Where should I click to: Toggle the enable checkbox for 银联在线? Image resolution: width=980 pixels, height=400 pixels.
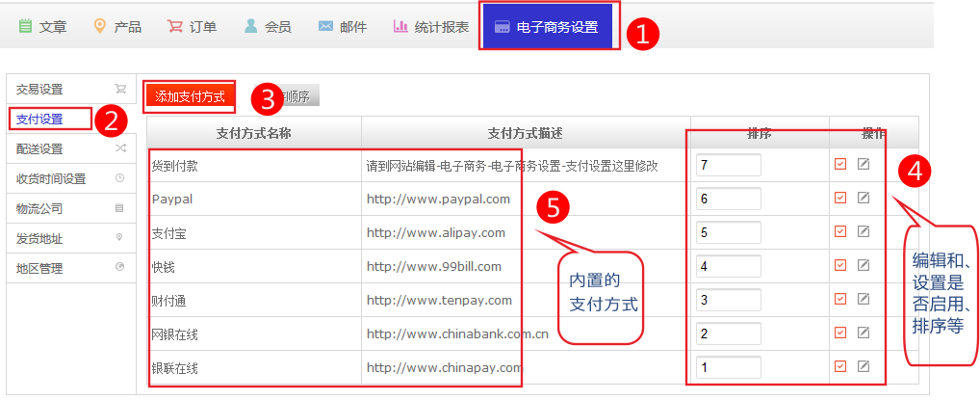click(840, 366)
